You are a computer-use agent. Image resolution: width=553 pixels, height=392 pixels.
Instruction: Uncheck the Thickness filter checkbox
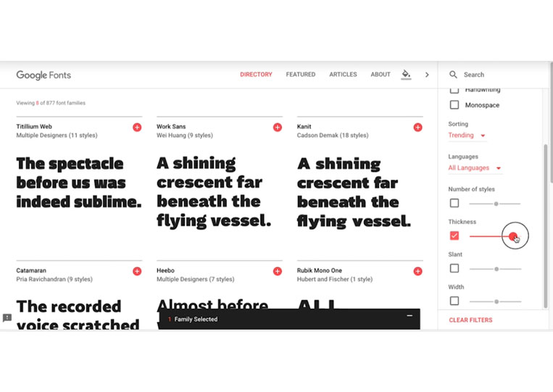click(454, 235)
